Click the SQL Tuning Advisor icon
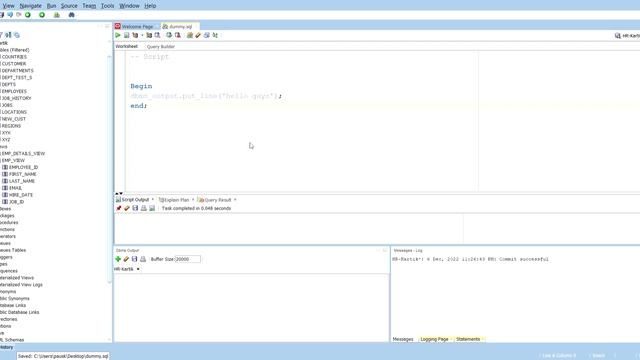Screen dimensions: 640x360 [x=157, y=36]
